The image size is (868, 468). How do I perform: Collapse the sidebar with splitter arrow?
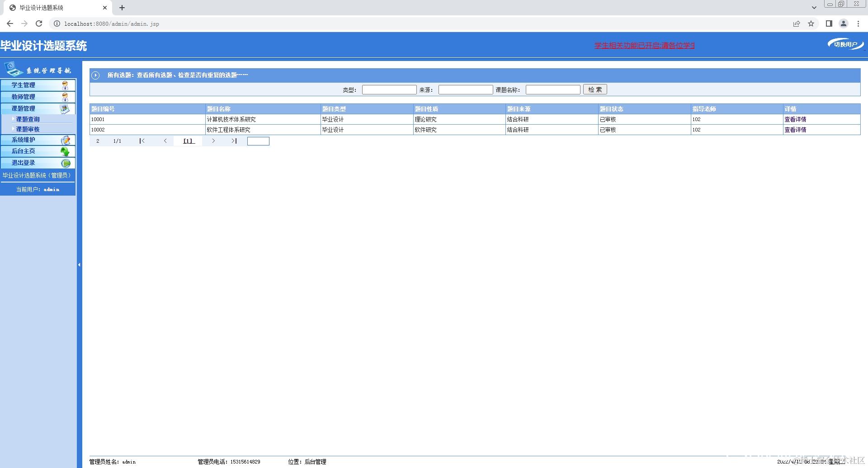(x=79, y=265)
